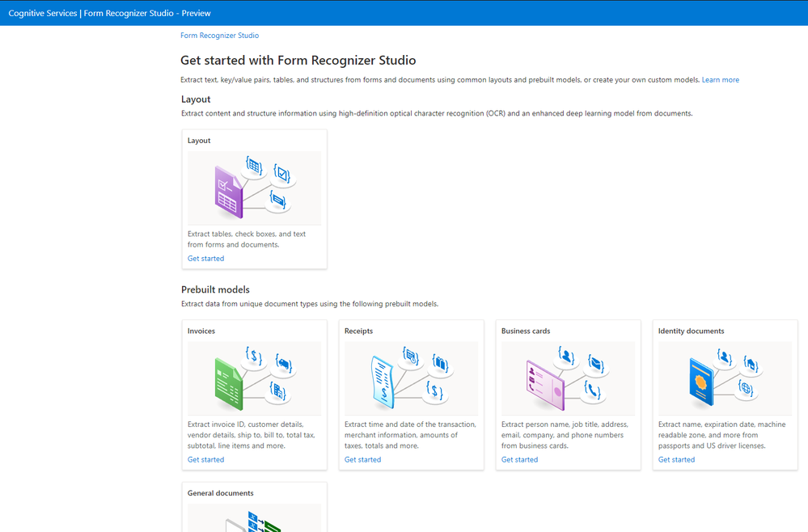Click the Identity documents card title
The height and width of the screenshot is (532, 808).
tap(691, 331)
